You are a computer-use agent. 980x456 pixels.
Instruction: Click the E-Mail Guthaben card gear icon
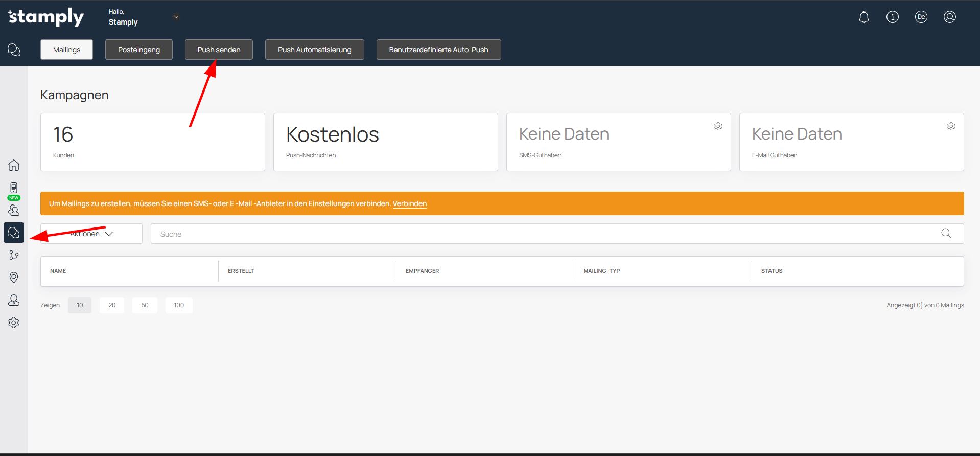tap(951, 126)
